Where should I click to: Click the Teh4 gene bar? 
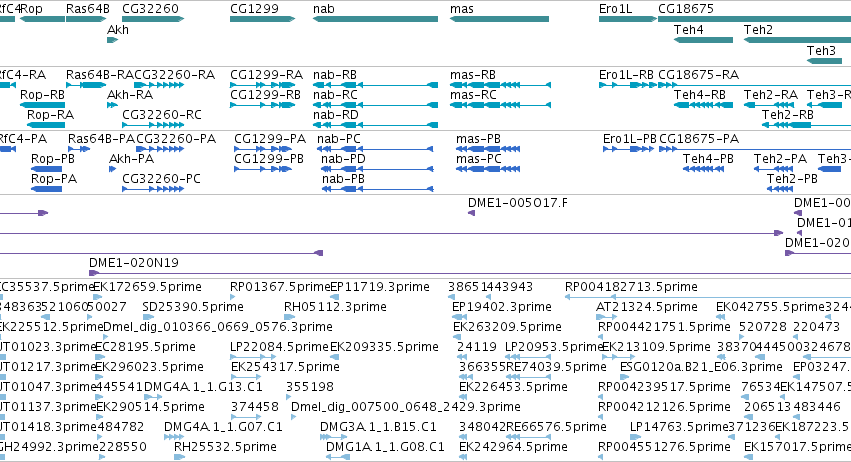click(x=703, y=40)
